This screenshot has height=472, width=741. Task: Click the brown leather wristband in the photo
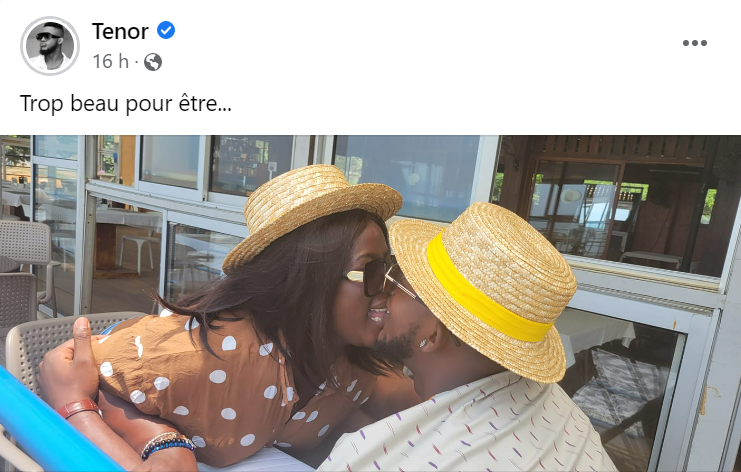pos(79,407)
